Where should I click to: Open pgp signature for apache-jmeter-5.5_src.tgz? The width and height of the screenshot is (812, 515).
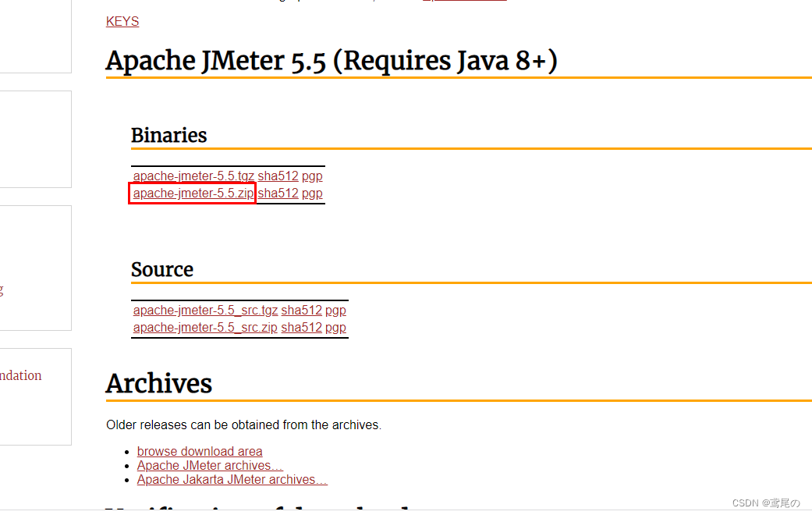335,311
